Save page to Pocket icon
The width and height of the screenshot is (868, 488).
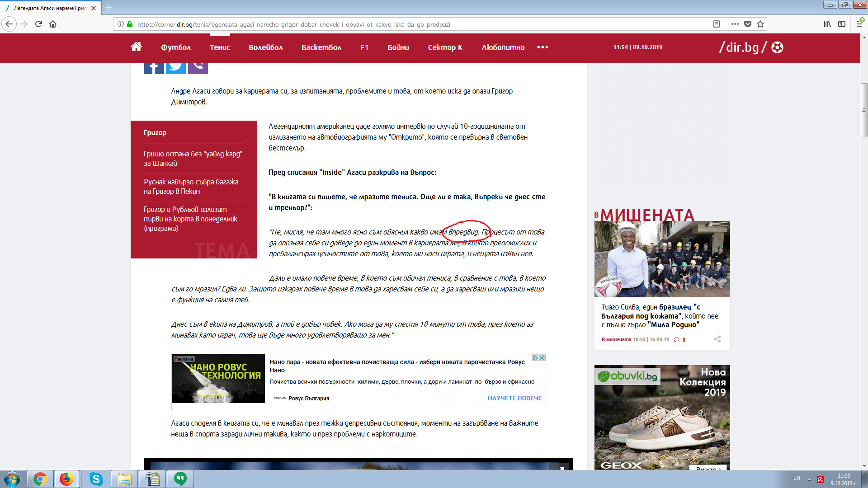[x=748, y=24]
